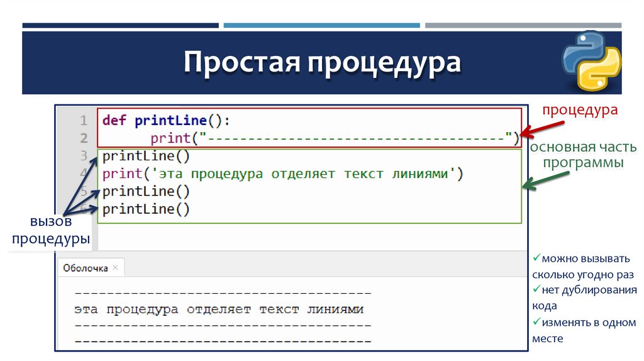This screenshot has height=361, width=644.
Task: Click the first dashed line in shell output
Action: [223, 293]
